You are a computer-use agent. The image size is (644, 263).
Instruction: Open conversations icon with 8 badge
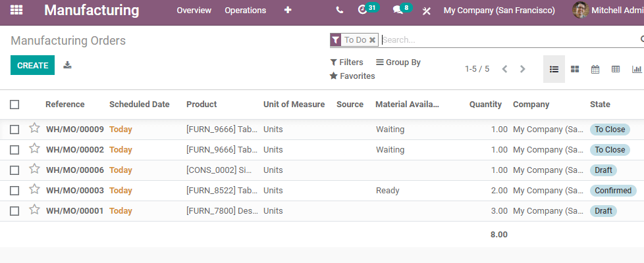click(398, 11)
